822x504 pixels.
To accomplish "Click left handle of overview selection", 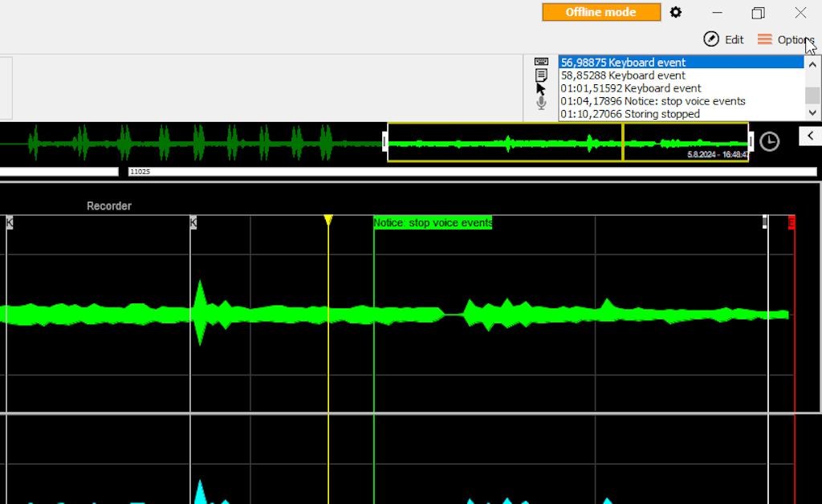I will click(x=385, y=141).
